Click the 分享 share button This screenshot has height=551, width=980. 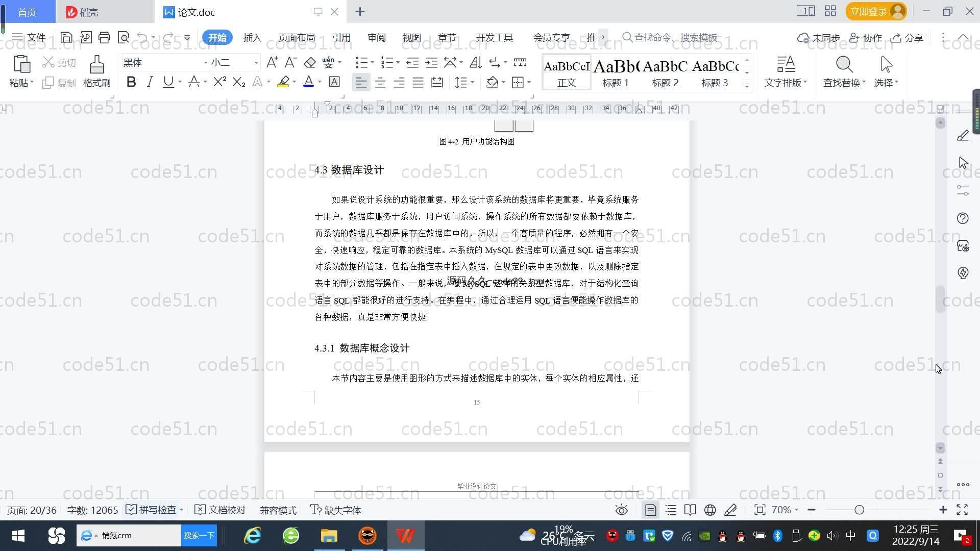(x=907, y=37)
